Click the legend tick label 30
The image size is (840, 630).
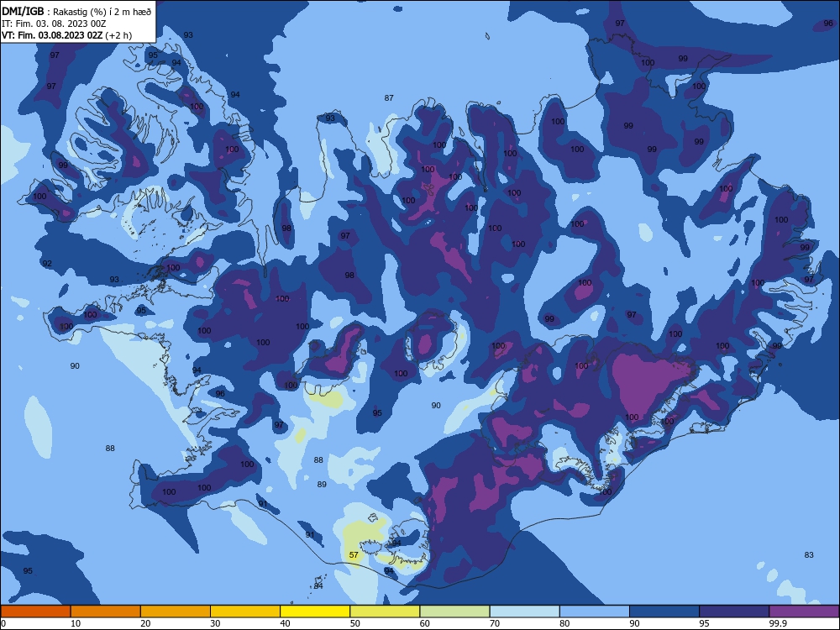215,623
